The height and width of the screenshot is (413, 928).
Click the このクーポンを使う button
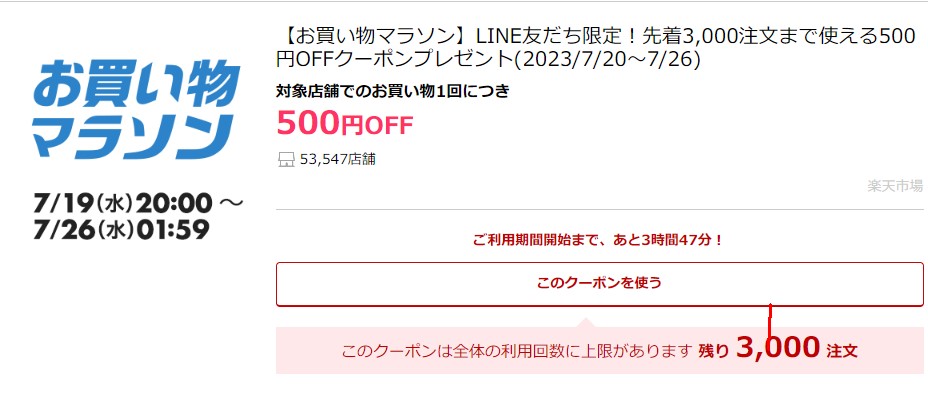pos(600,284)
